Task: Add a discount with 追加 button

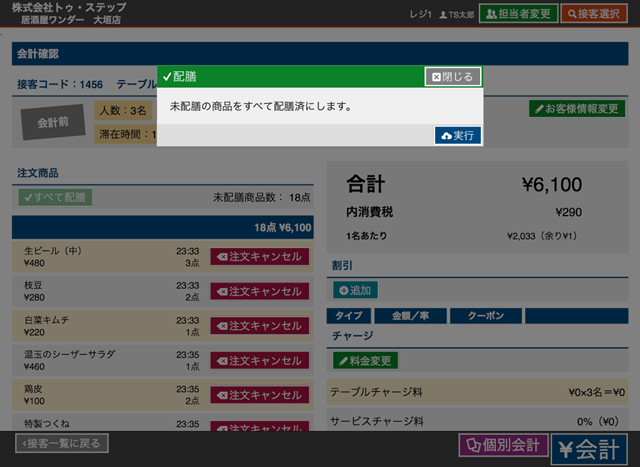Action: pyautogui.click(x=355, y=290)
